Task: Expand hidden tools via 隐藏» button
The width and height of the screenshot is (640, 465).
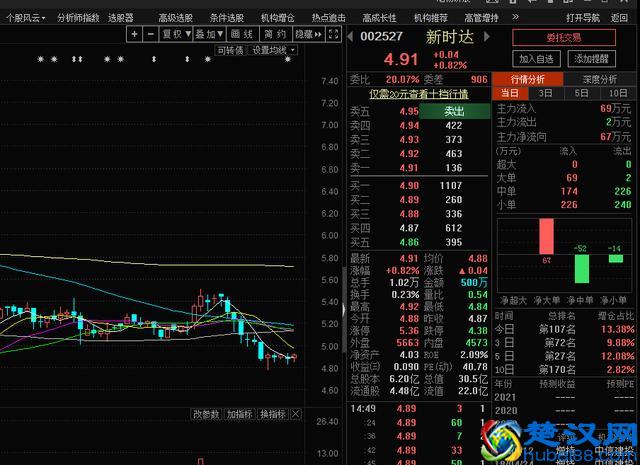Action: 309,34
